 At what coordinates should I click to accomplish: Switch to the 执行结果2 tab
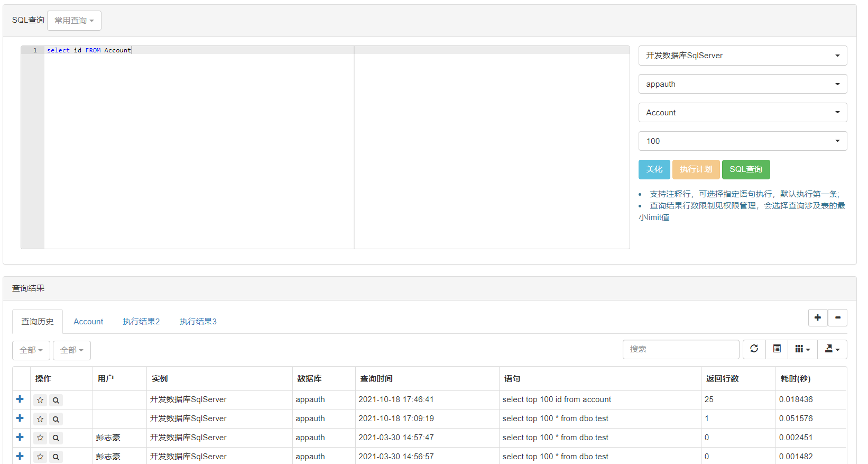click(x=141, y=322)
